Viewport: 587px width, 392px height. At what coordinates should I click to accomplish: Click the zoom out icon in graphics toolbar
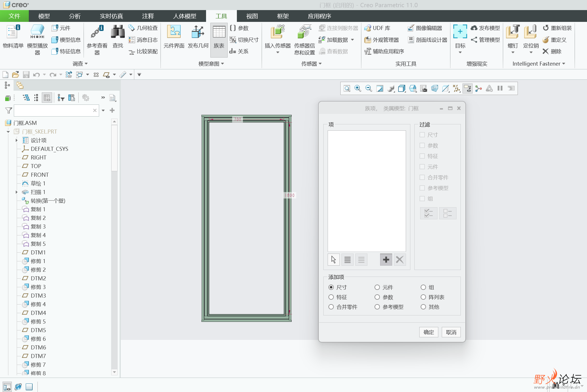tap(369, 88)
